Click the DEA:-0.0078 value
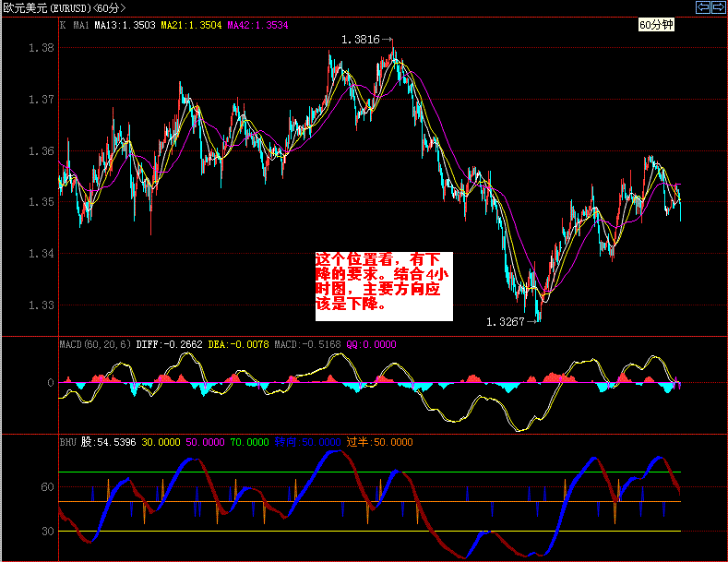 coord(238,344)
